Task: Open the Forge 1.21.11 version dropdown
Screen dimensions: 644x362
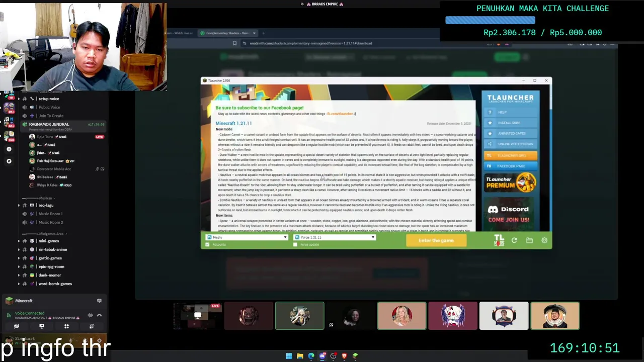Action: coord(335,237)
